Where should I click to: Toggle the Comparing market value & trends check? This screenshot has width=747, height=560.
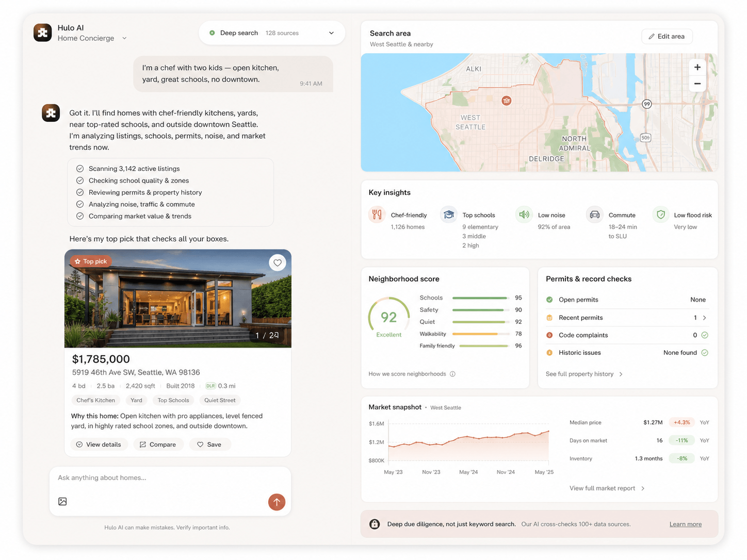tap(80, 216)
